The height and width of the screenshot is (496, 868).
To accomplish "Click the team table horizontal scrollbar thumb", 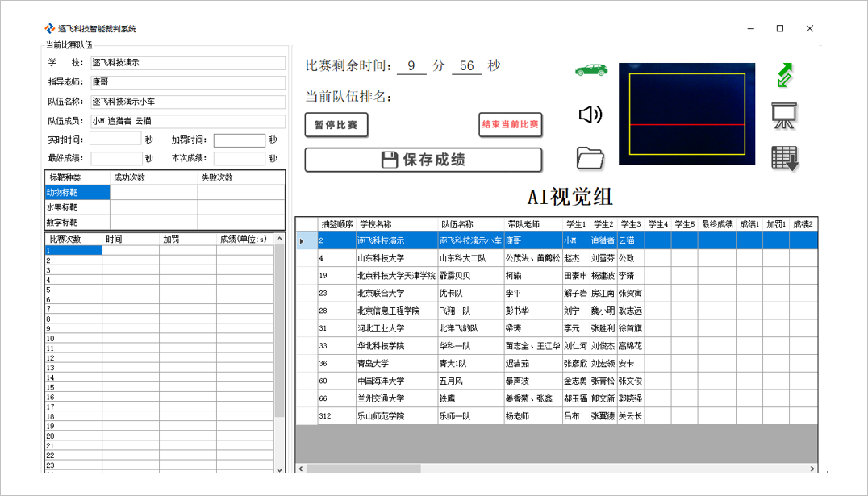I will click(x=363, y=469).
